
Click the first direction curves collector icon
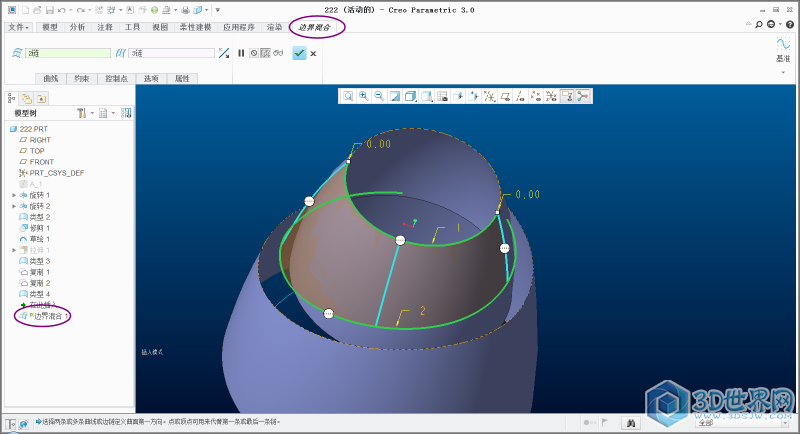point(17,53)
